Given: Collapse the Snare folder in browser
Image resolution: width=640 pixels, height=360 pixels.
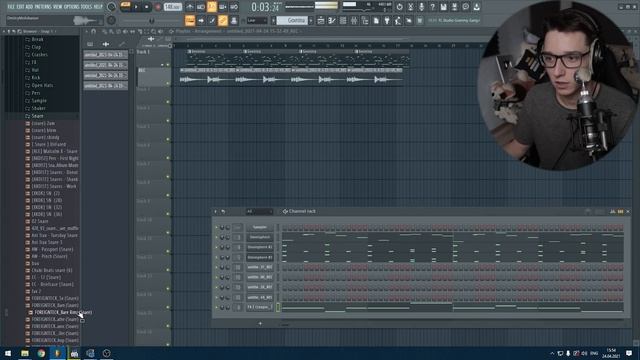Looking at the screenshot, I should tap(37, 116).
